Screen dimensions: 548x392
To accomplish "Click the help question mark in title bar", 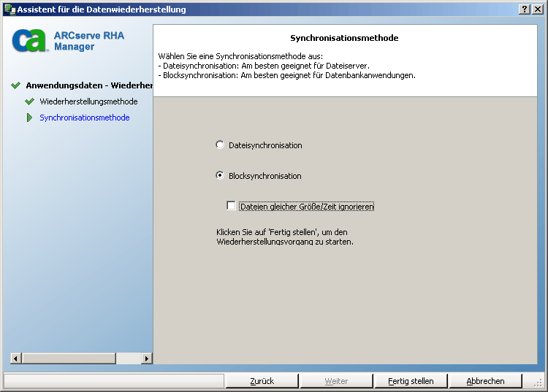I will pyautogui.click(x=524, y=9).
